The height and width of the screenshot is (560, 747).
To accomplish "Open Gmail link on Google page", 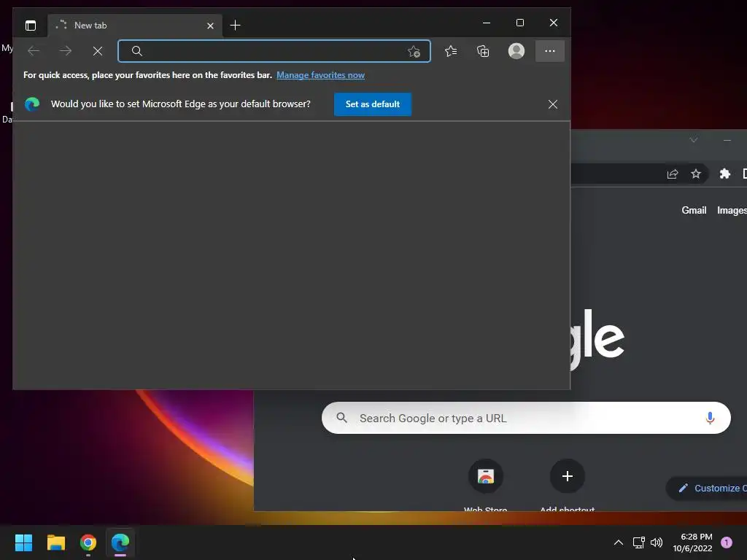I will coord(694,211).
